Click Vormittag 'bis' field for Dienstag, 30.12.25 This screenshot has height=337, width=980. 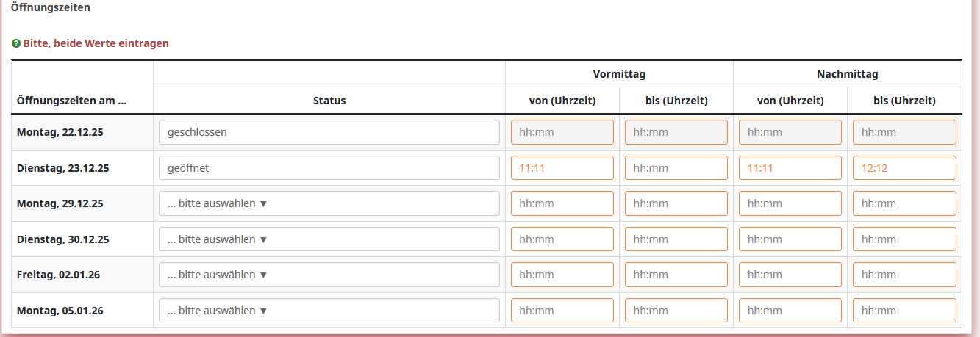pos(676,239)
